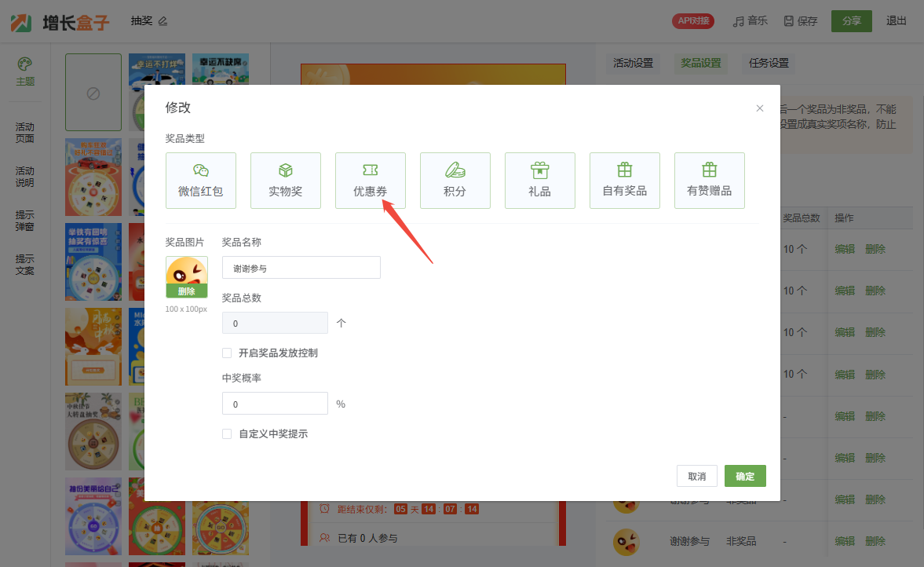This screenshot has width=924, height=567.
Task: Switch to the 活动设置 tab
Action: [633, 63]
